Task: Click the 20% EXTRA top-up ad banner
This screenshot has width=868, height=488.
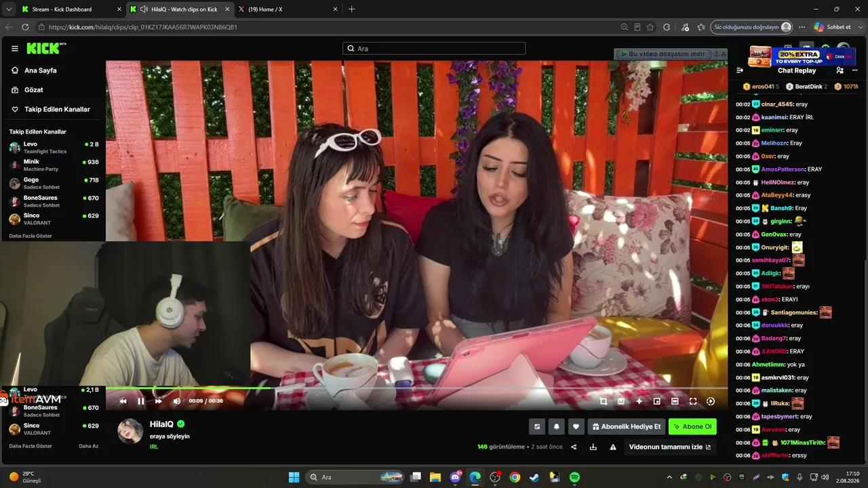Action: (802, 56)
